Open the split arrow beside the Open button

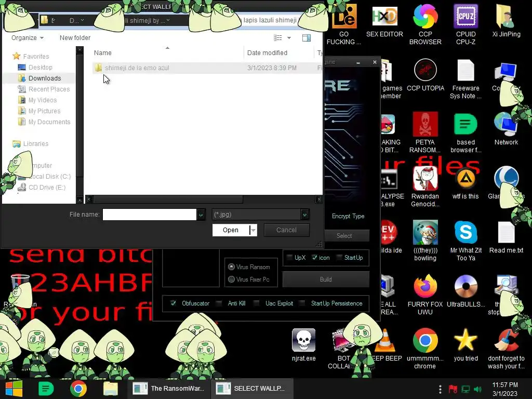point(253,230)
